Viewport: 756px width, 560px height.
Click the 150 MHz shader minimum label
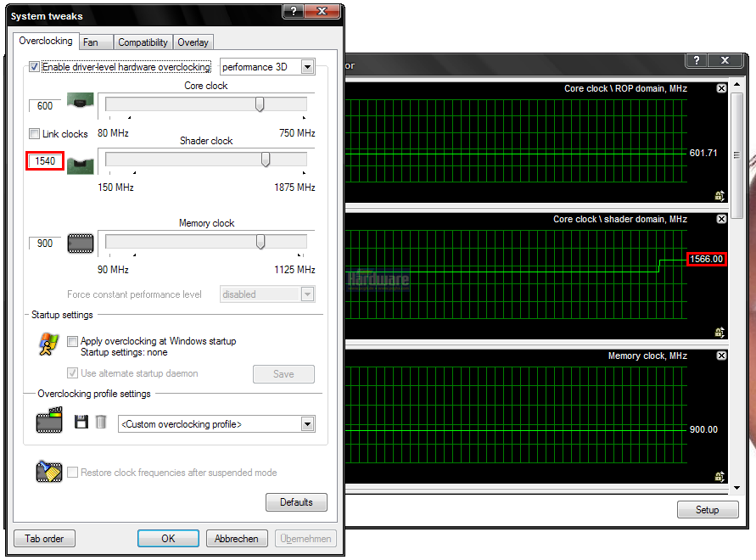pyautogui.click(x=115, y=188)
